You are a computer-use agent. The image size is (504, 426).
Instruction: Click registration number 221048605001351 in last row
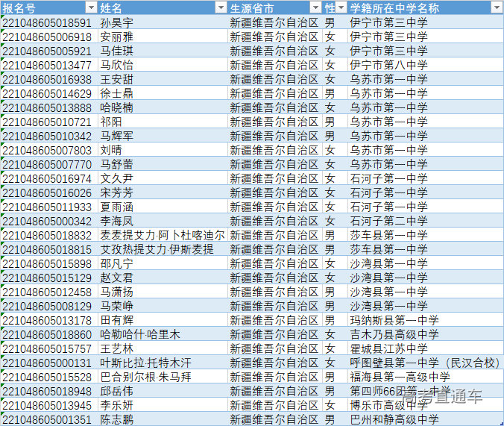click(x=48, y=419)
